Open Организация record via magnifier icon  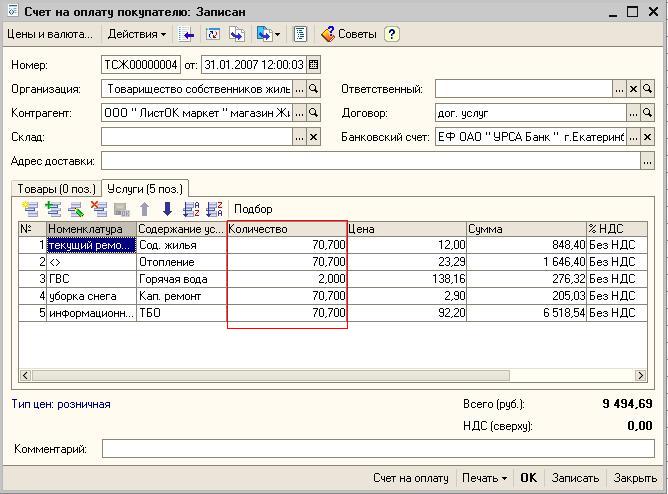[314, 89]
